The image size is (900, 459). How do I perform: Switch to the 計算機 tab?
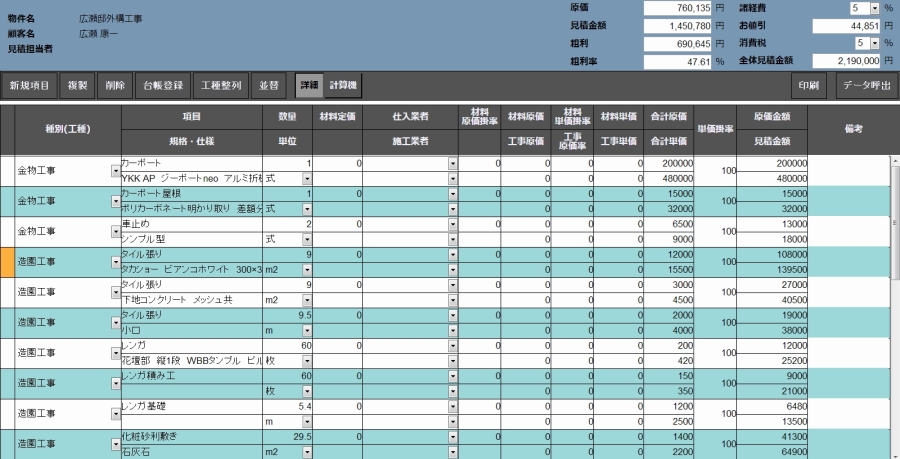click(x=343, y=85)
